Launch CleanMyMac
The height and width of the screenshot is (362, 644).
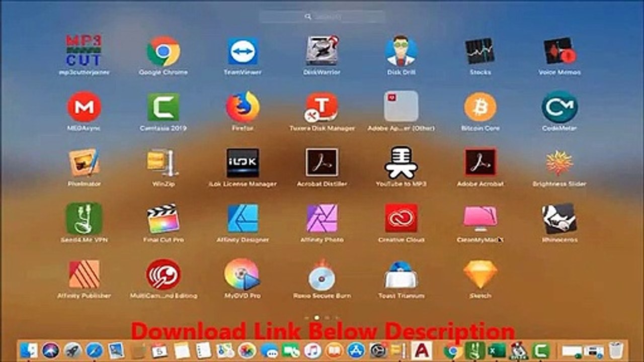pos(480,218)
